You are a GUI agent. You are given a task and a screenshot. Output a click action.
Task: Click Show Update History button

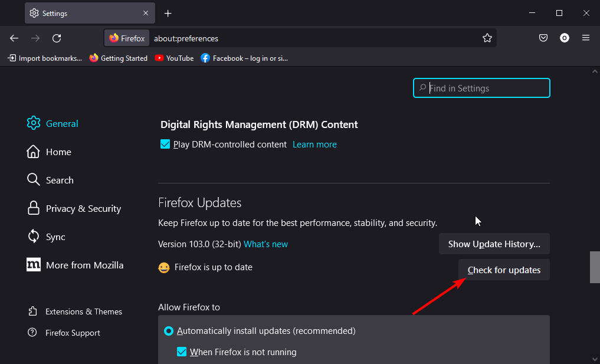[x=494, y=244]
